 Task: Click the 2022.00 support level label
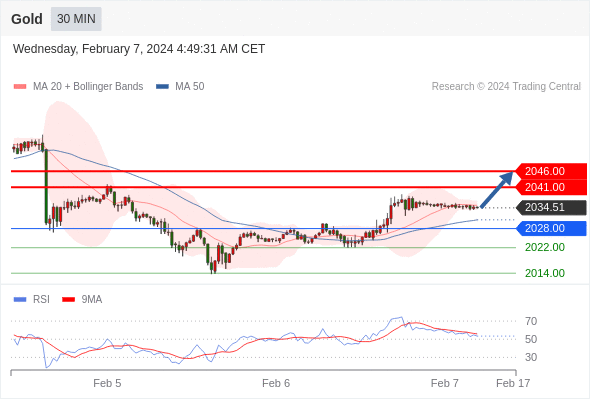click(545, 248)
